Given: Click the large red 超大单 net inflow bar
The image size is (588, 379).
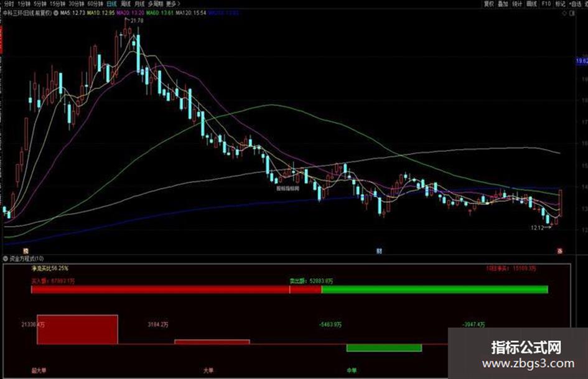Looking at the screenshot, I should (x=77, y=329).
